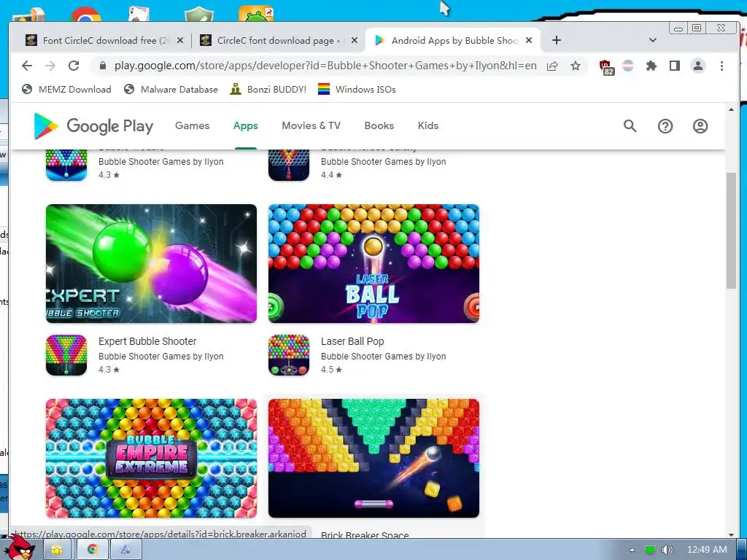Open Chrome's three-dot menu

coord(721,66)
